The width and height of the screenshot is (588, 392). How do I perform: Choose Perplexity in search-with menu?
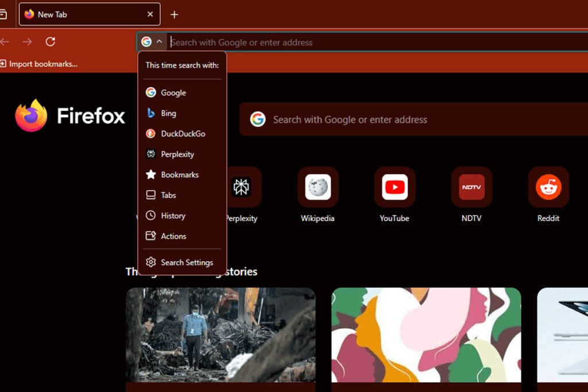(x=182, y=154)
